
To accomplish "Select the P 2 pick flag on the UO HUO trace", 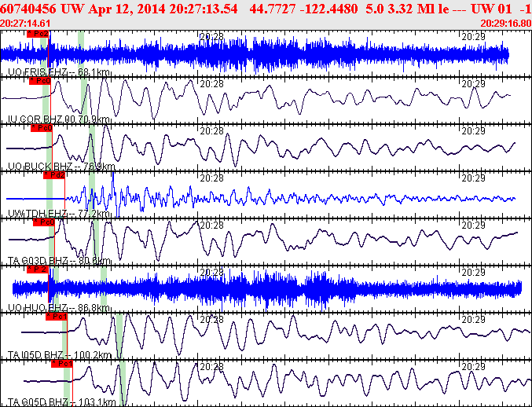I will [38, 269].
